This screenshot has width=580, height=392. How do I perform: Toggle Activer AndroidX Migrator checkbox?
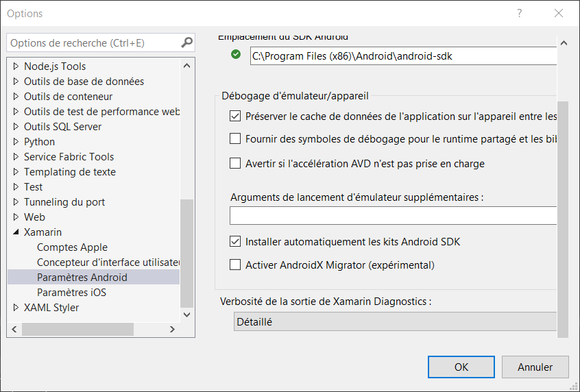pos(235,265)
